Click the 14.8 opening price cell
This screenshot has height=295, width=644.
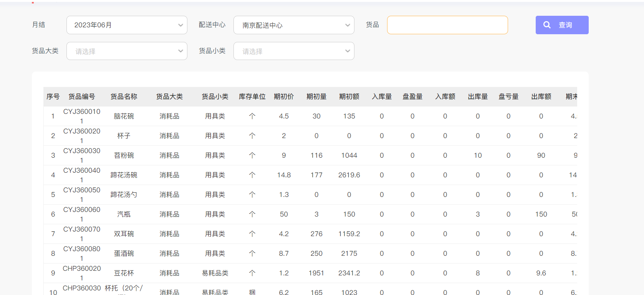pyautogui.click(x=284, y=175)
